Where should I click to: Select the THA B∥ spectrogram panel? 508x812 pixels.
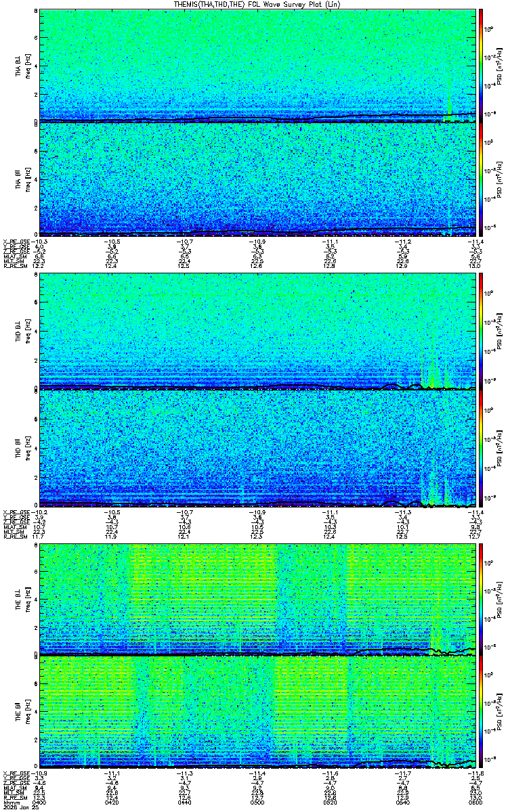tap(257, 179)
